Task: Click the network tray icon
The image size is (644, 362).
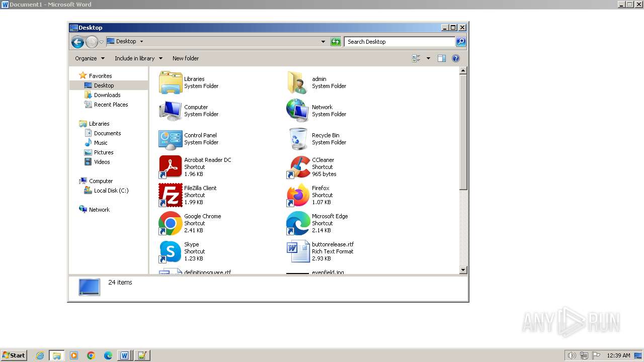Action: click(x=584, y=355)
